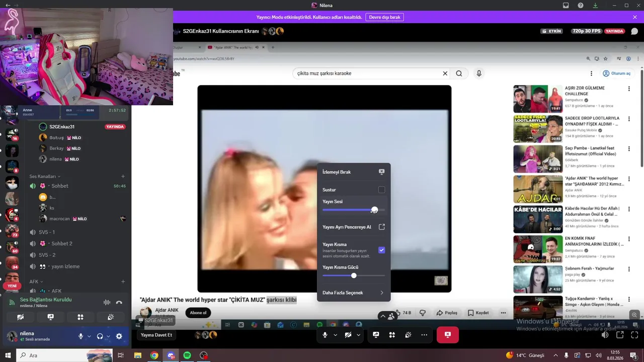This screenshot has height=362, width=644.
Task: Click the YENİ unread indicator in sidebar
Action: point(12,286)
